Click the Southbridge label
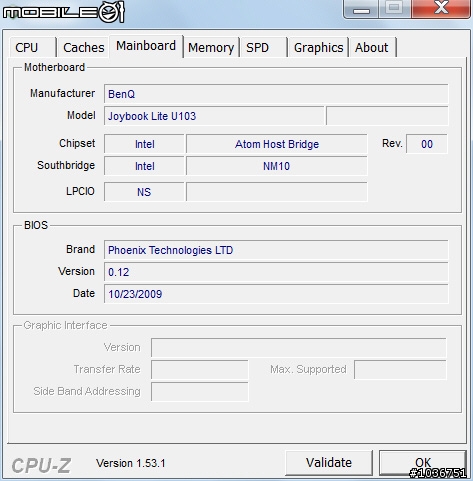 (66, 165)
